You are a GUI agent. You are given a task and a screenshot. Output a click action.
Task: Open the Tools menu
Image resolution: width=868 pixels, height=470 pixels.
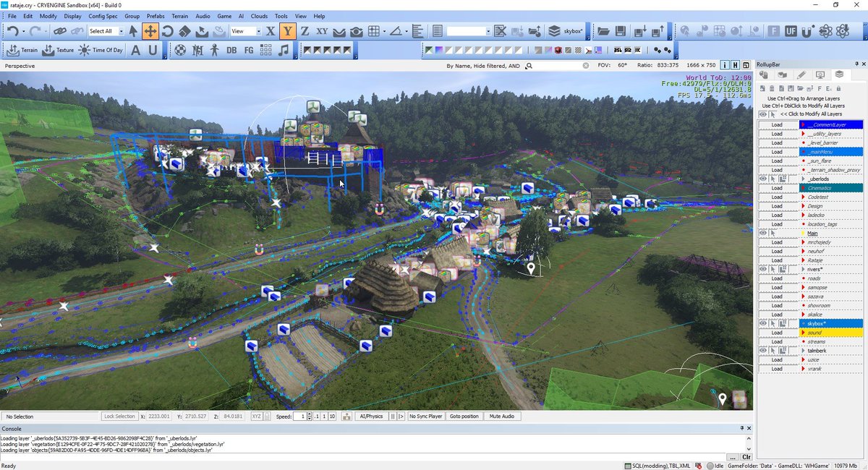281,16
